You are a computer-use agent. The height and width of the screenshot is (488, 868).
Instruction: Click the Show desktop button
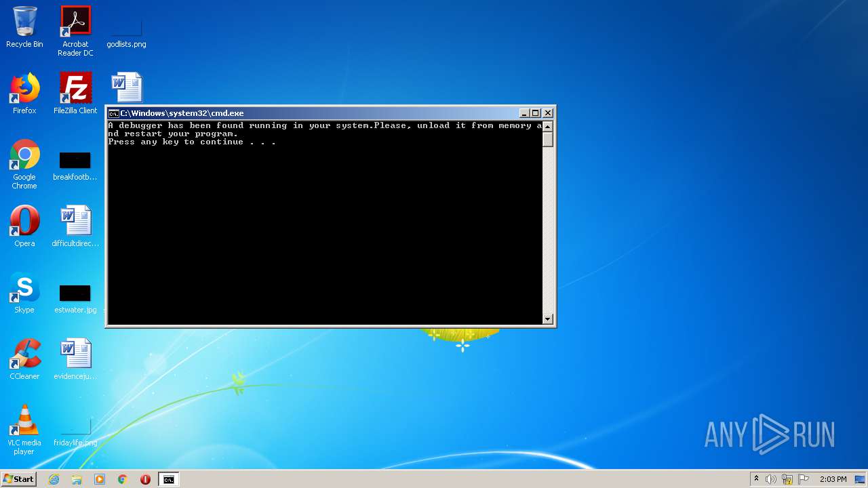[861, 479]
